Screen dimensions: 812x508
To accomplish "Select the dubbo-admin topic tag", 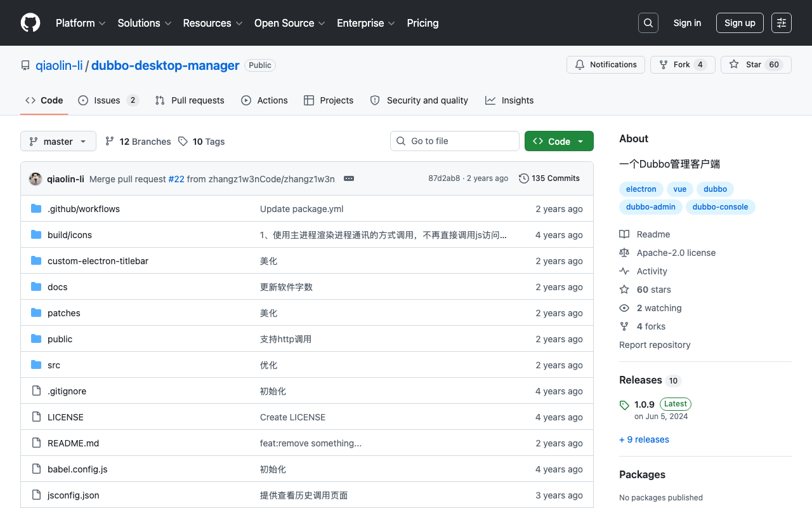I will tap(651, 207).
